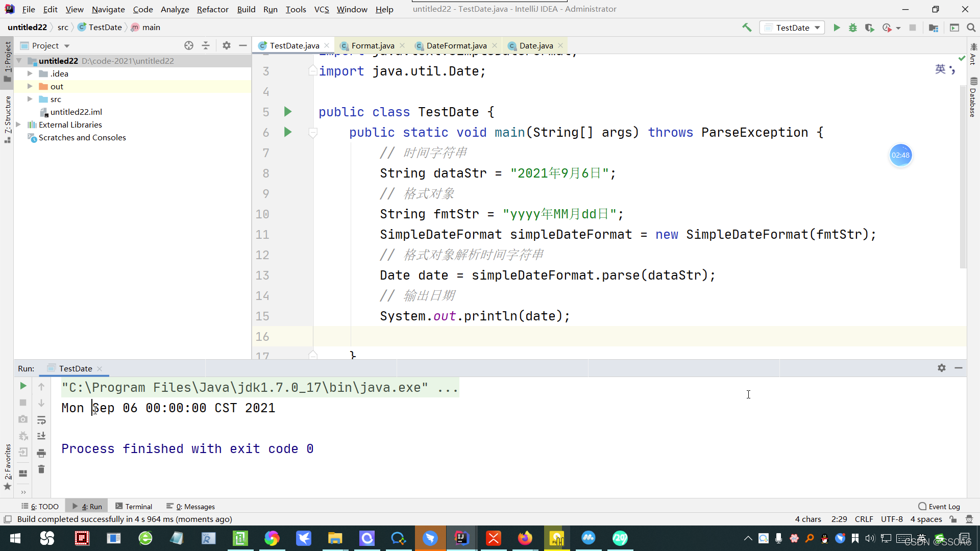Open the Database side panel
Viewport: 980px width, 551px height.
pyautogui.click(x=973, y=97)
